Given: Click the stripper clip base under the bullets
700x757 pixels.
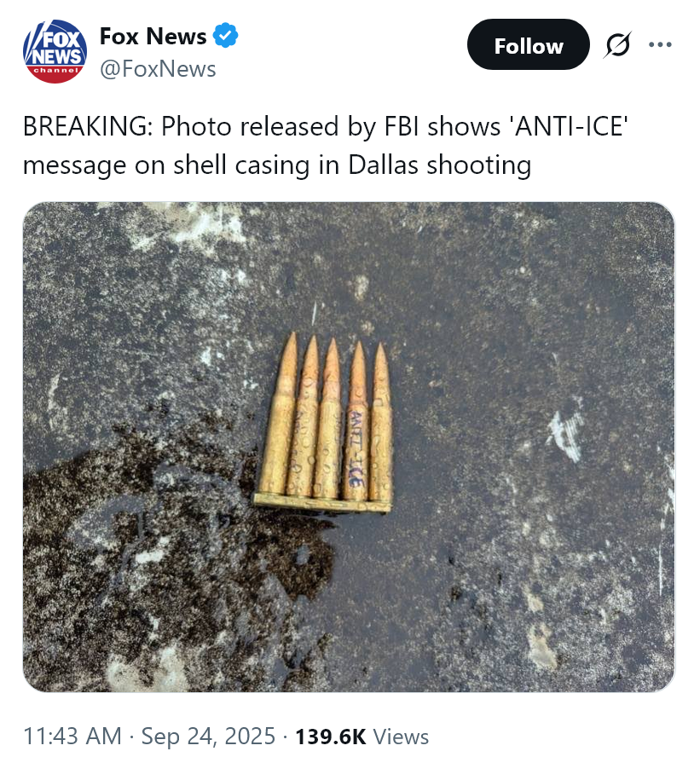Looking at the screenshot, I should click(x=322, y=503).
